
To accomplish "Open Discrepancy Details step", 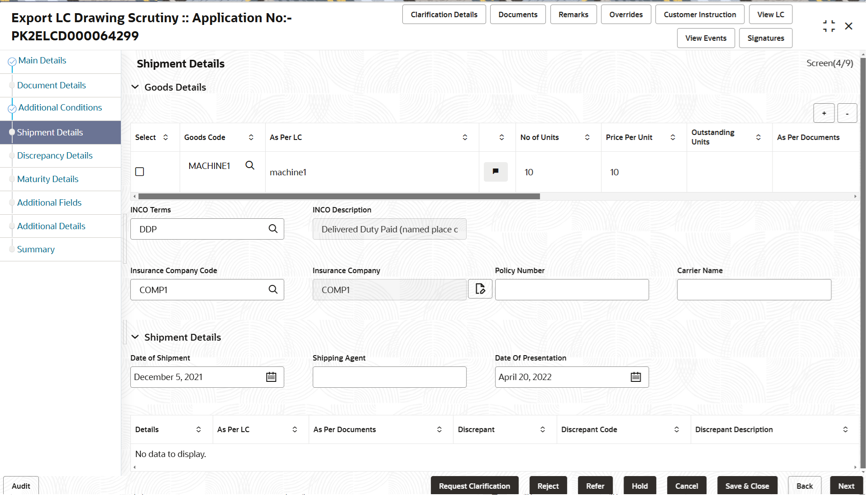I will pyautogui.click(x=55, y=155).
